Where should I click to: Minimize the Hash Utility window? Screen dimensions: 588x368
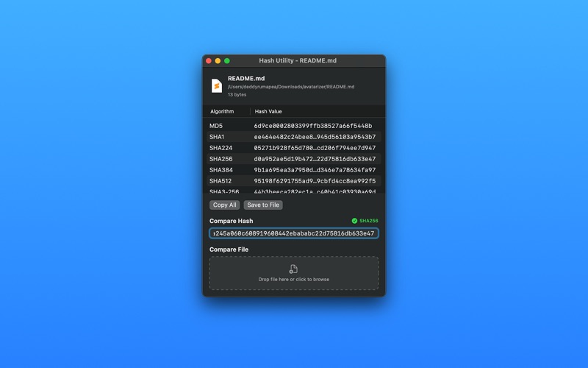218,61
